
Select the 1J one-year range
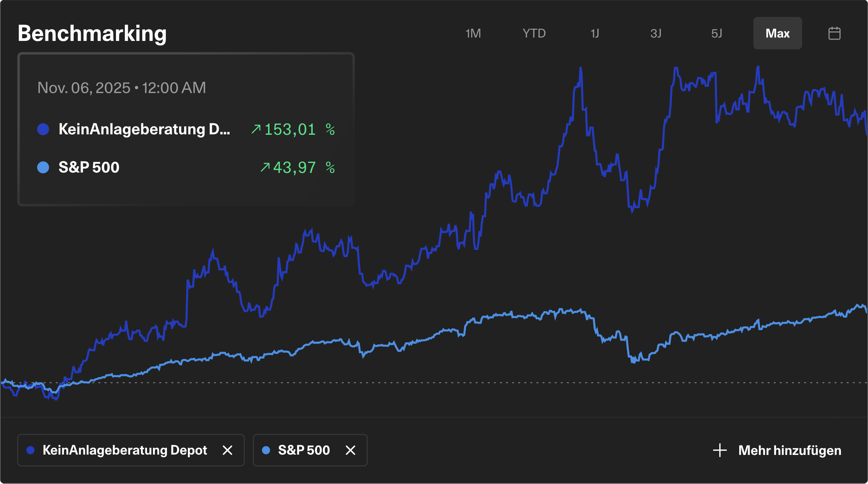click(x=595, y=33)
